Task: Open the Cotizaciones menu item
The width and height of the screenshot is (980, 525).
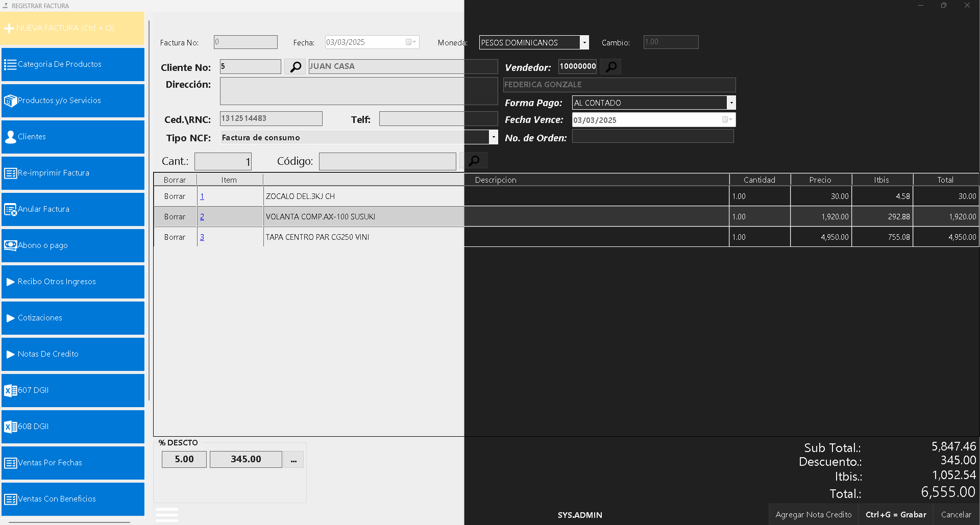Action: coord(73,318)
